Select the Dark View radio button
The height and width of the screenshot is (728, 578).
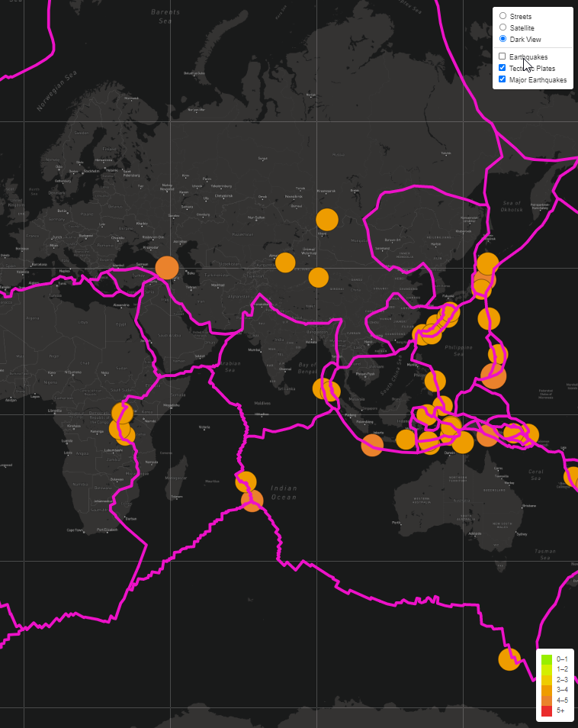(503, 39)
